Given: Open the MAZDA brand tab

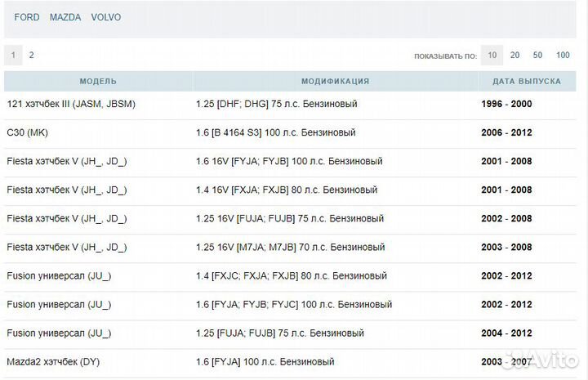Looking at the screenshot, I should coord(65,17).
